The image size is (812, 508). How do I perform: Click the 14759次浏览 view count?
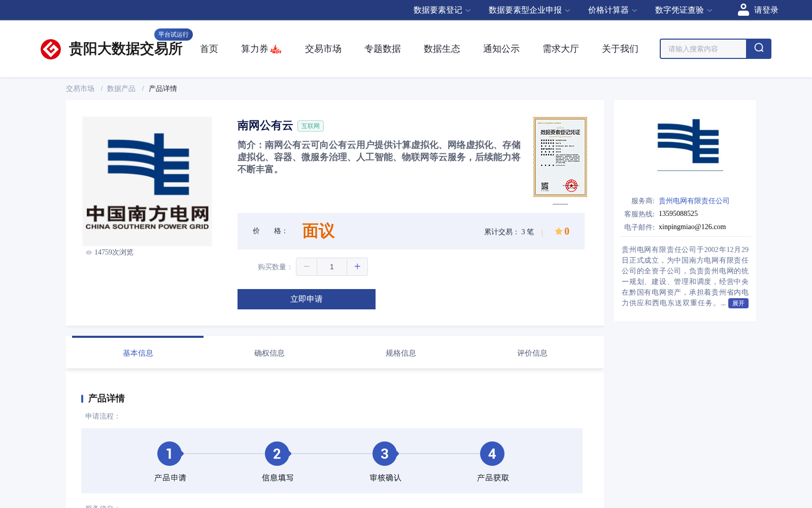(x=114, y=252)
